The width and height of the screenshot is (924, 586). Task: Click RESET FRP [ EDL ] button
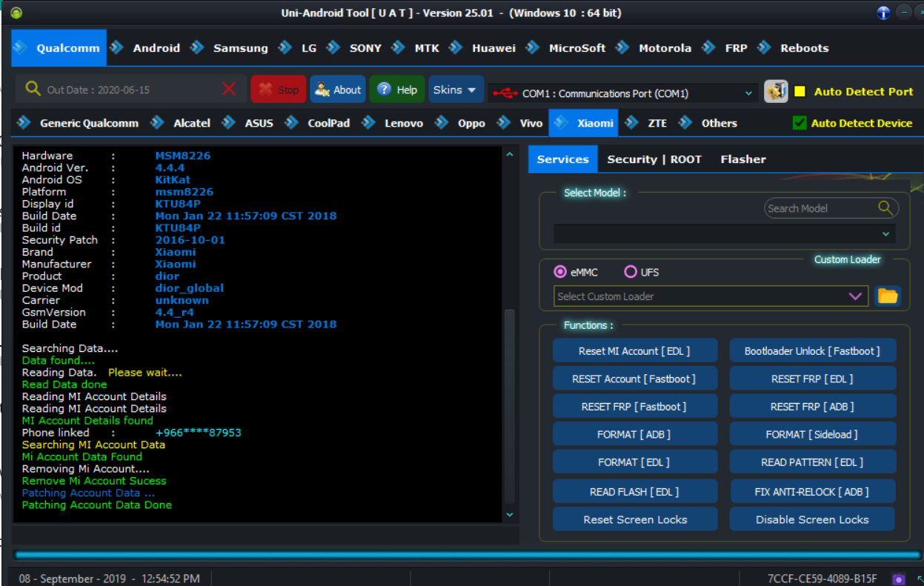point(813,379)
